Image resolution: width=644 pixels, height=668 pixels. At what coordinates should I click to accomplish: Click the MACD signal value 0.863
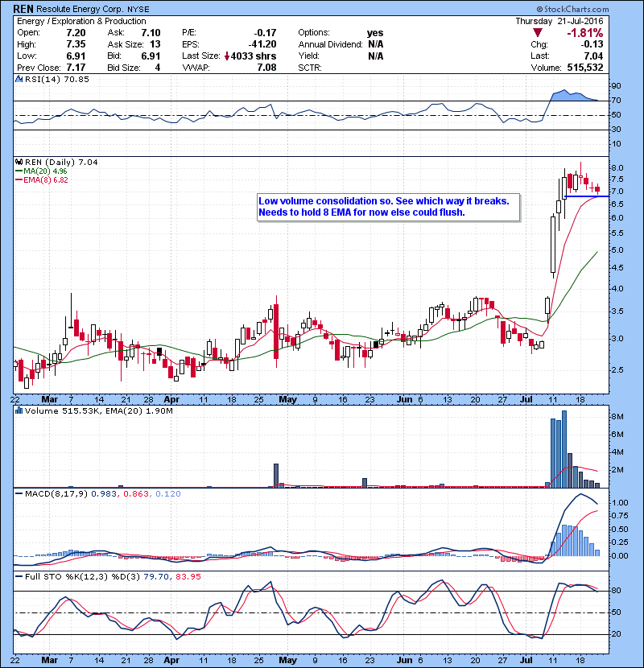point(136,494)
